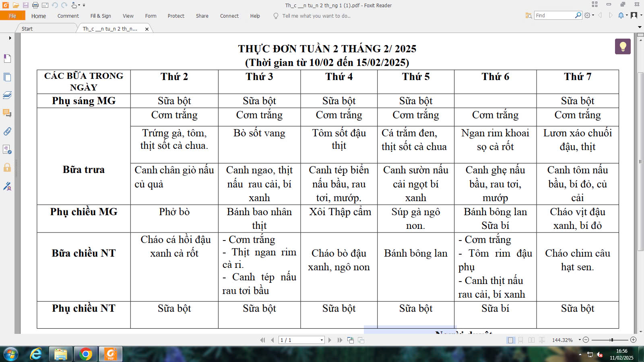Image resolution: width=644 pixels, height=362 pixels.
Task: Open the Comments panel in left sidebar
Action: click(x=7, y=113)
